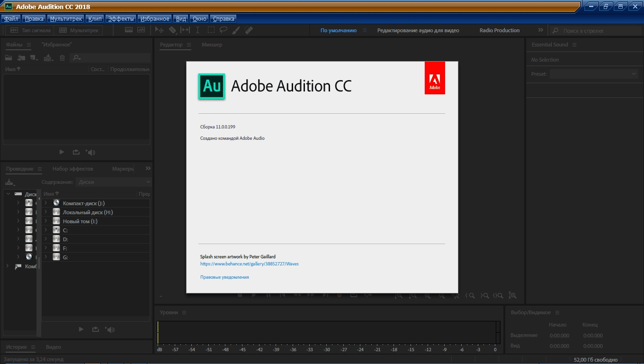Open the Справка menu

pyautogui.click(x=224, y=19)
